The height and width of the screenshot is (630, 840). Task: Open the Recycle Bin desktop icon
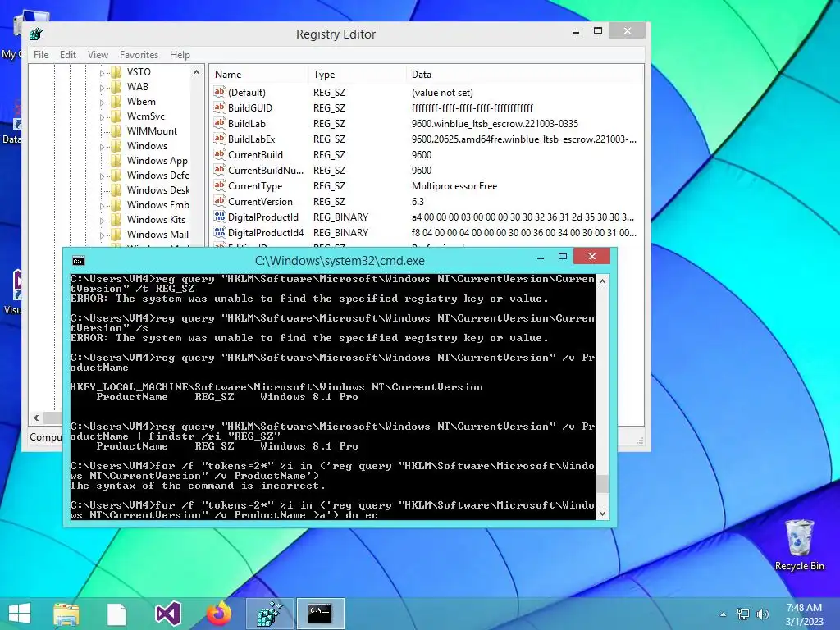(799, 546)
